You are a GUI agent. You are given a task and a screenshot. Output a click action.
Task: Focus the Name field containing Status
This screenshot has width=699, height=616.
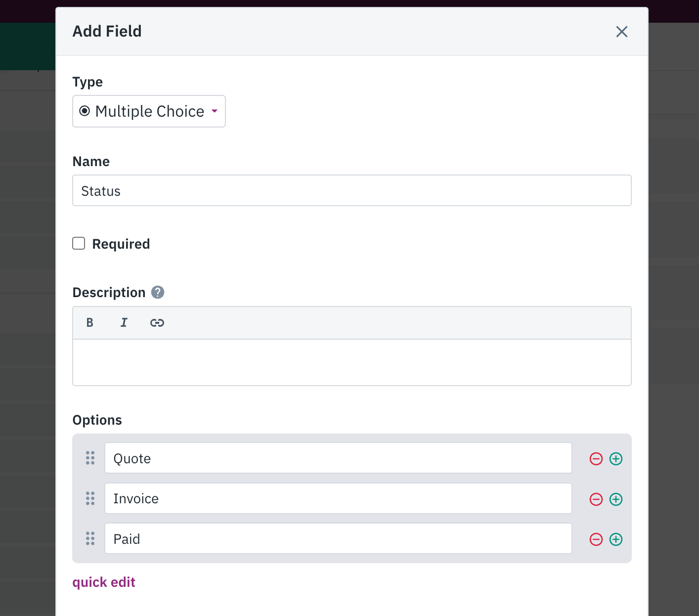click(352, 190)
